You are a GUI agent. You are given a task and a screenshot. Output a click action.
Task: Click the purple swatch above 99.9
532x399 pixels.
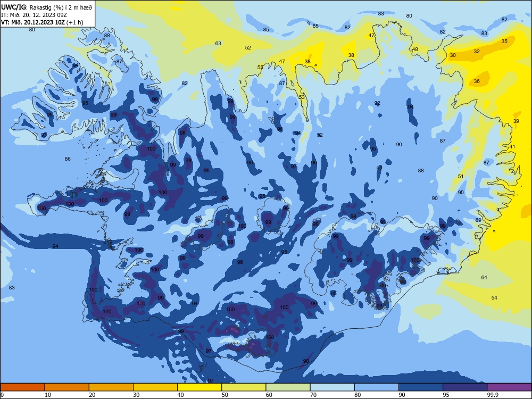(509, 387)
